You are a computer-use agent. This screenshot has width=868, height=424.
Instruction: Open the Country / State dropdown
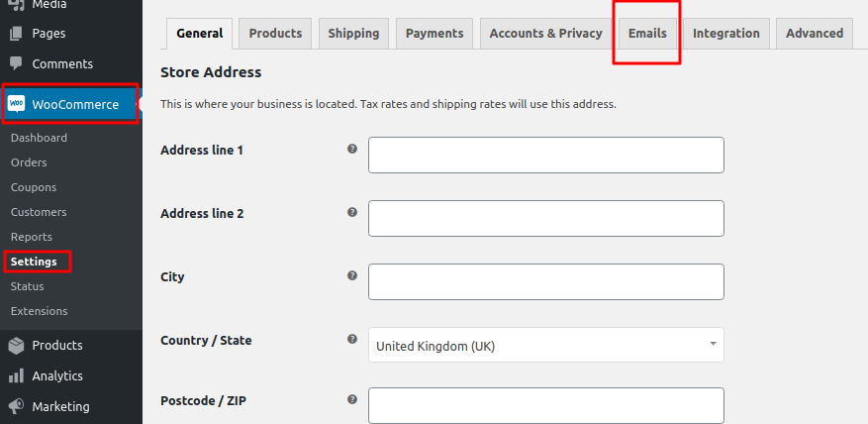[x=545, y=346]
